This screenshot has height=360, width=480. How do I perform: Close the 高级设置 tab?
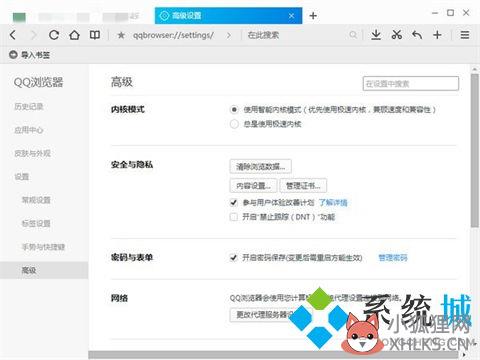(291, 16)
